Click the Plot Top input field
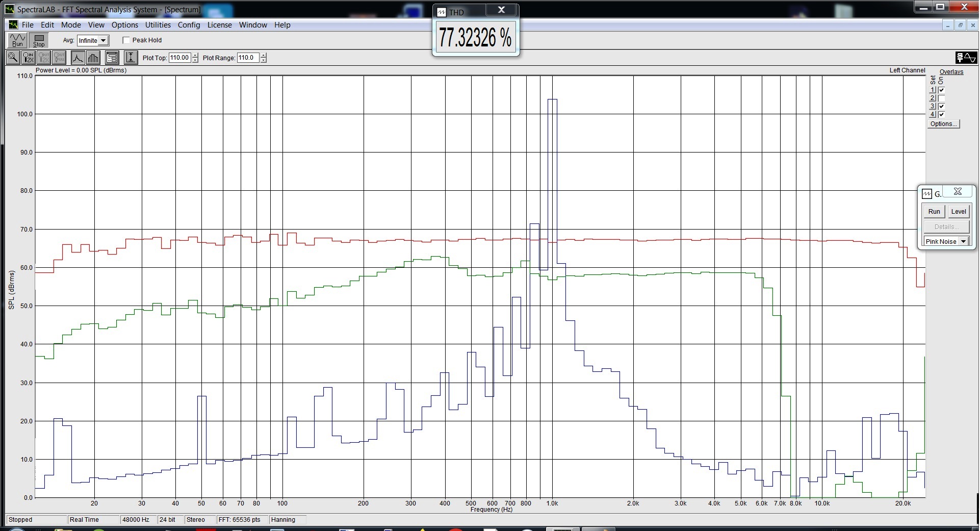980x531 pixels. pos(180,58)
